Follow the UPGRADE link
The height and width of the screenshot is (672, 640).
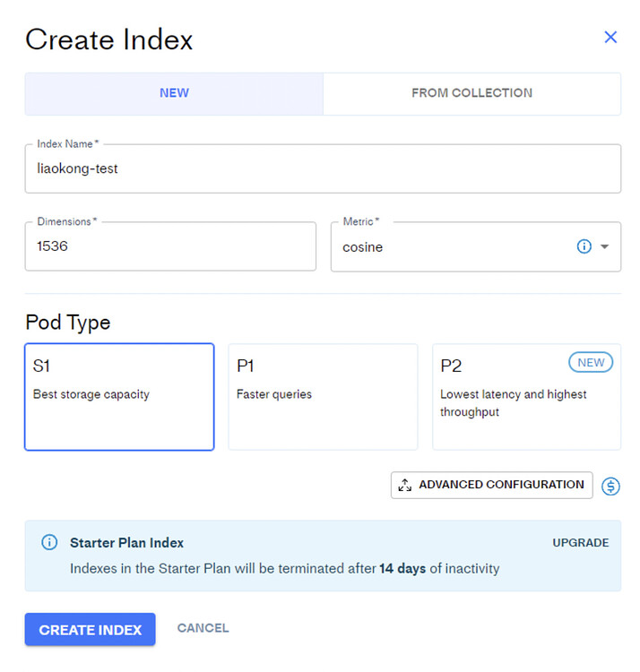580,543
